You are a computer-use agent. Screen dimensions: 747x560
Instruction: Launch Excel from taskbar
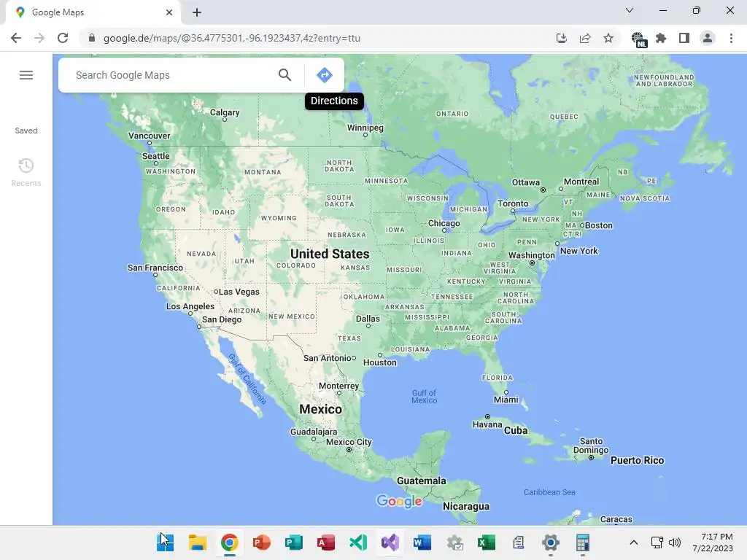click(487, 542)
